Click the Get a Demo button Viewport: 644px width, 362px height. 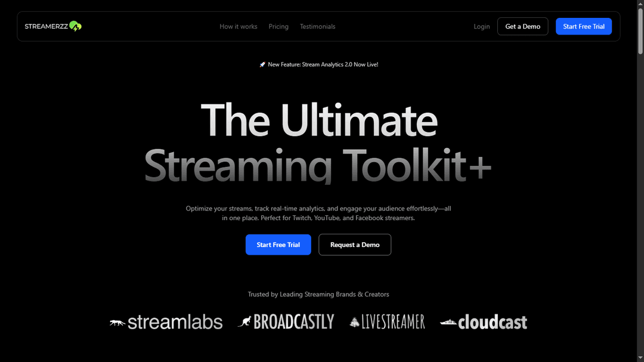pos(522,26)
